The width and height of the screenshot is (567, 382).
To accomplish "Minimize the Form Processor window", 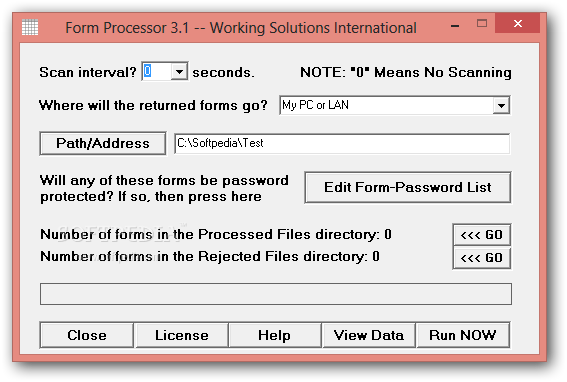I will [x=455, y=25].
